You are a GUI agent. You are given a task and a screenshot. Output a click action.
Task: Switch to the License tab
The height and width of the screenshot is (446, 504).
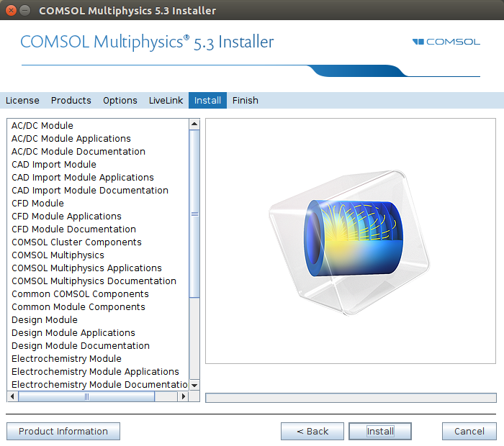[x=22, y=101]
